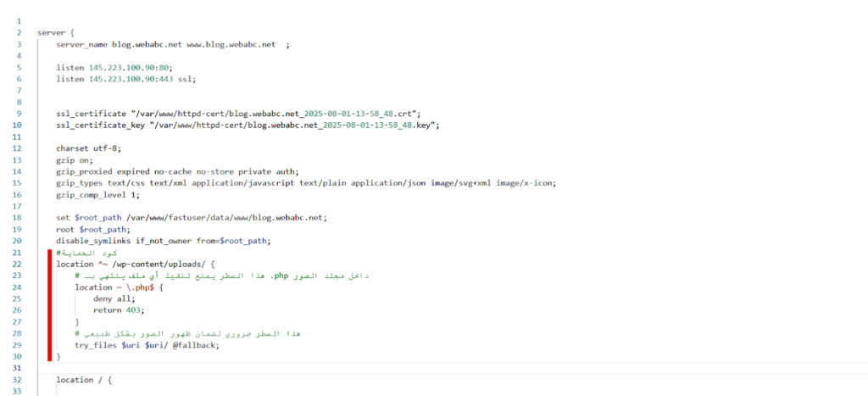Place cursor on gzip on directive

coord(75,159)
